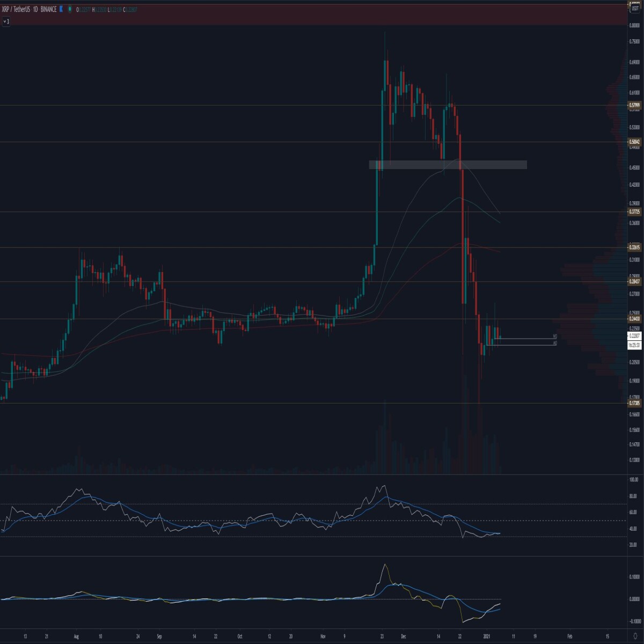Viewport: 644px width, 644px height.
Task: Click the 0.37725 horizontal line price label
Action: click(634, 211)
